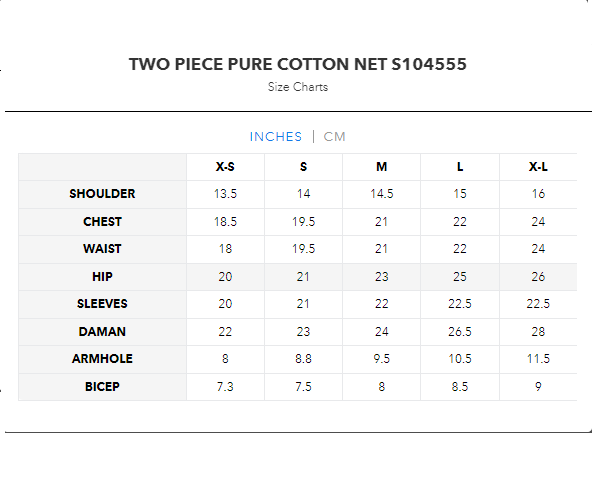Image resolution: width=600 pixels, height=500 pixels.
Task: Select the L size column header
Action: tap(460, 166)
